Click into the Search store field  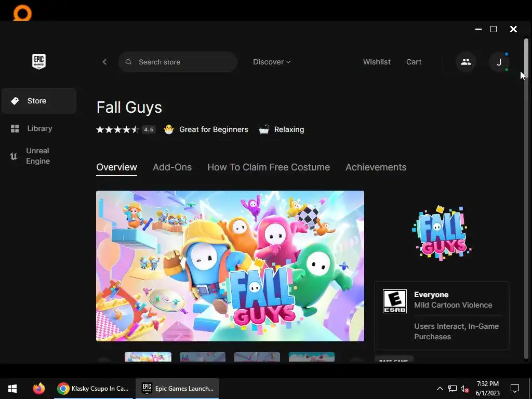178,62
